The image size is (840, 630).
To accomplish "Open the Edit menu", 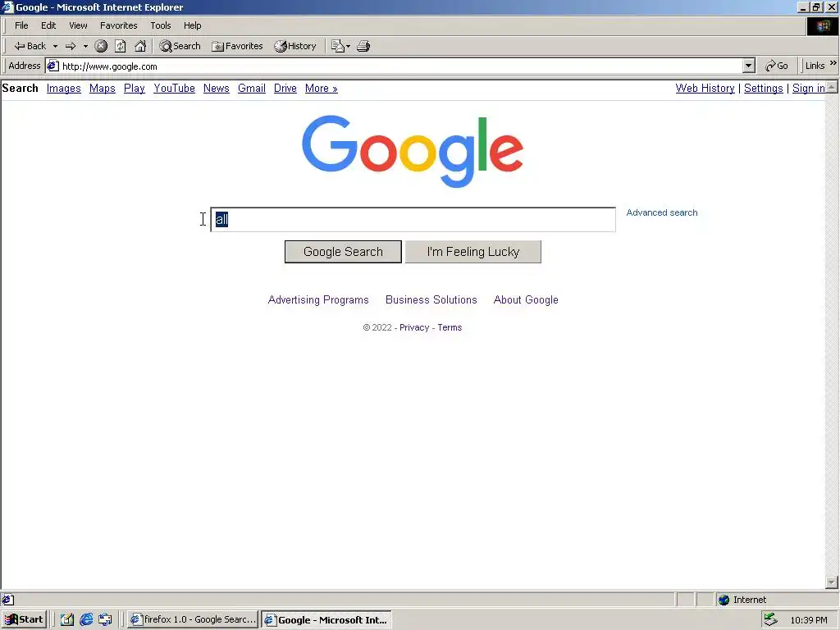I will tap(48, 25).
